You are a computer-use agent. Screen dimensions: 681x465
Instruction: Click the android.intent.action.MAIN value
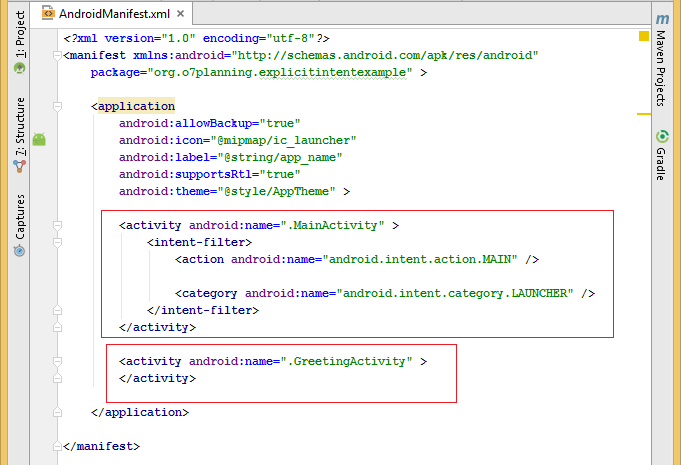(420, 259)
